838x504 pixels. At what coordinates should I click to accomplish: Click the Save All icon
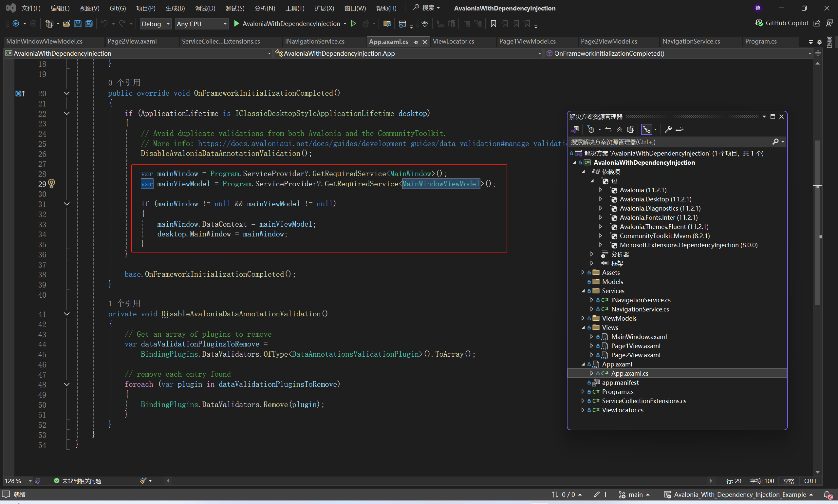click(x=89, y=24)
